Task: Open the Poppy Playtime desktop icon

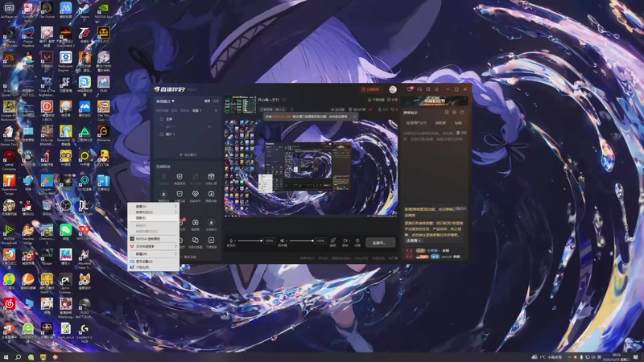Action: [x=28, y=36]
